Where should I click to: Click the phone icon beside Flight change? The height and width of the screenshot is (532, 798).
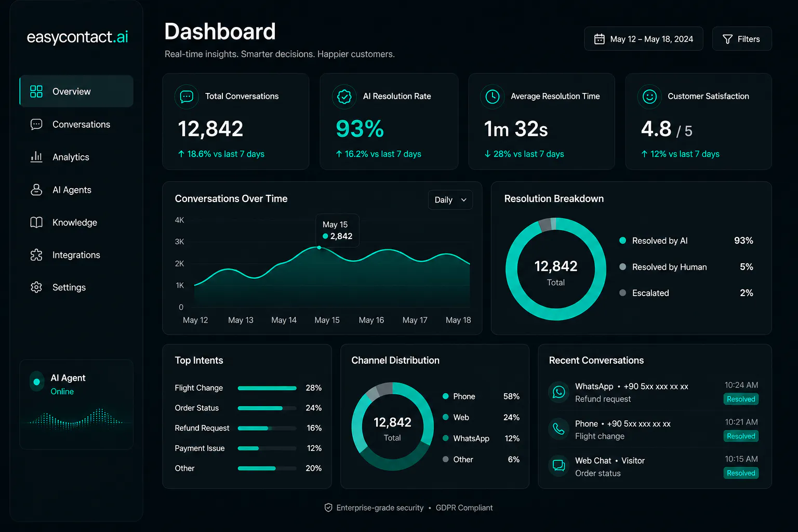pos(559,429)
